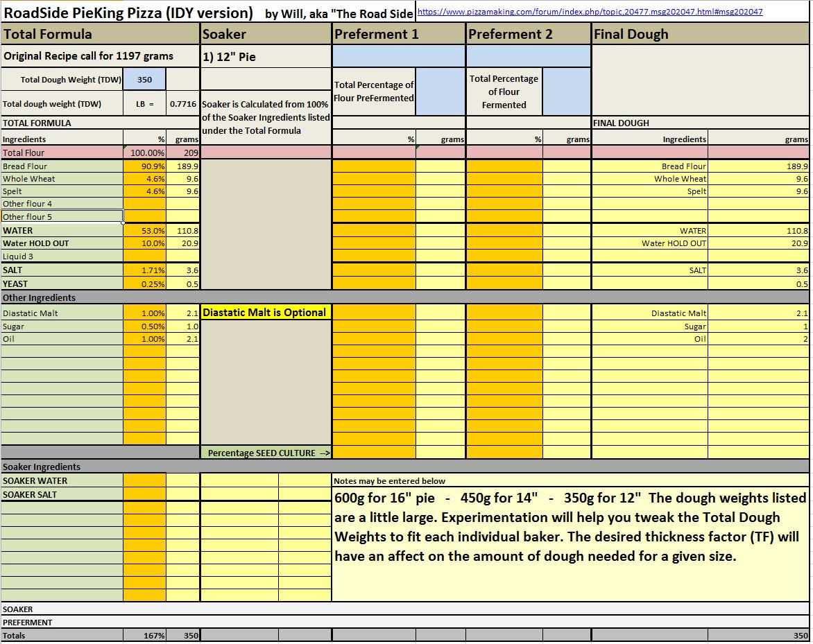Select the SOAKER WATER percentage cell
The height and width of the screenshot is (644, 813).
pos(144,480)
